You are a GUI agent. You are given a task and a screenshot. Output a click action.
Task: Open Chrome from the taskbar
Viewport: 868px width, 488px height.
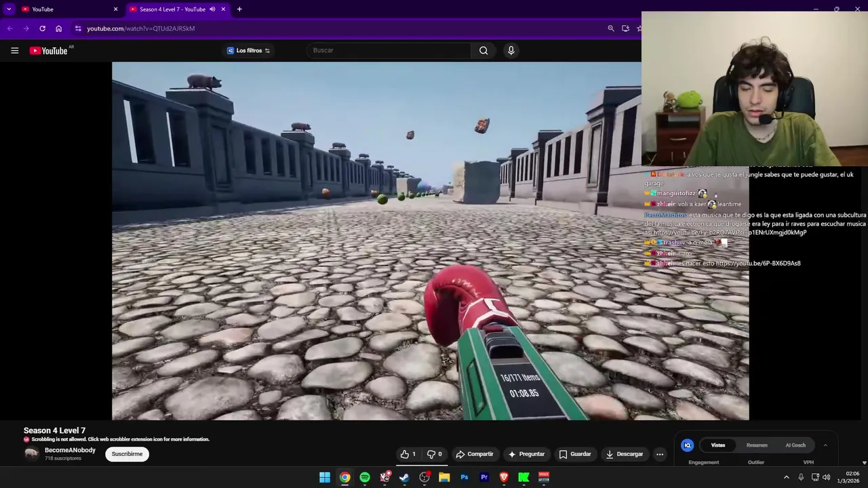coord(344,477)
